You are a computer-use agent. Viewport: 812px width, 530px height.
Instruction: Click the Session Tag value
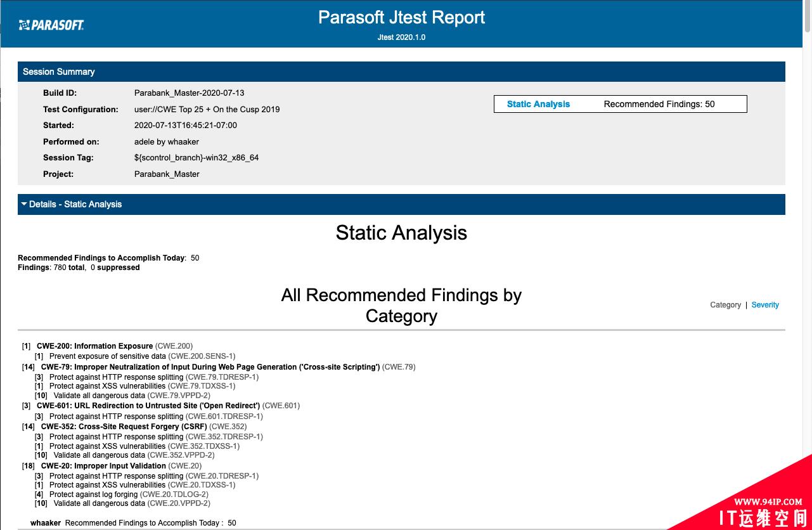click(197, 158)
